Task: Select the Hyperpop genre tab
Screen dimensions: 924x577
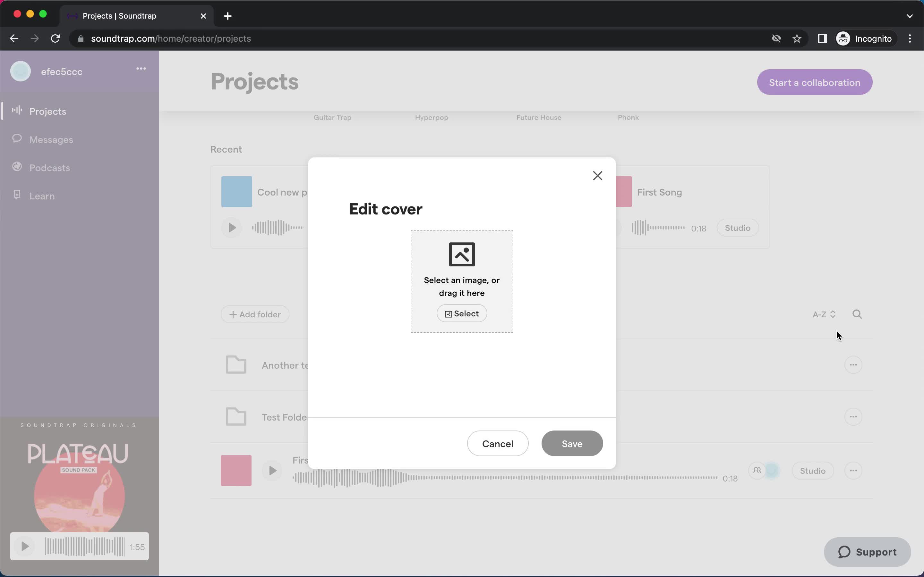Action: click(x=431, y=117)
